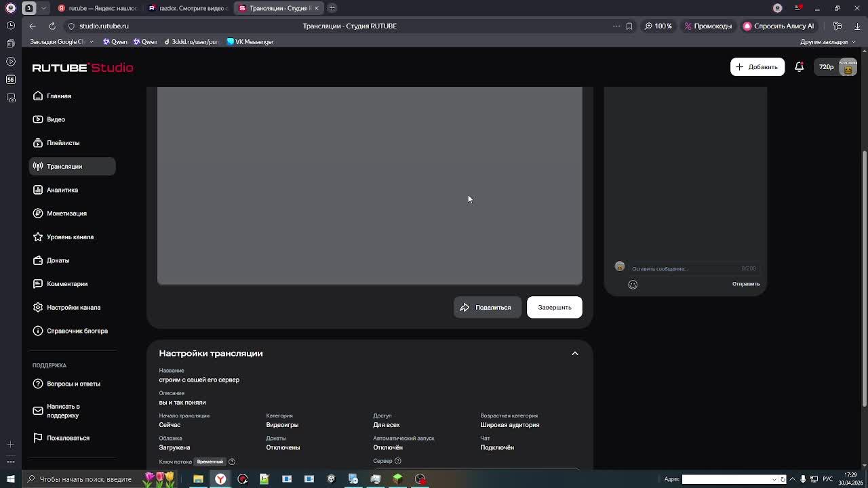
Task: Open the VK Messenger bookmark
Action: click(250, 42)
